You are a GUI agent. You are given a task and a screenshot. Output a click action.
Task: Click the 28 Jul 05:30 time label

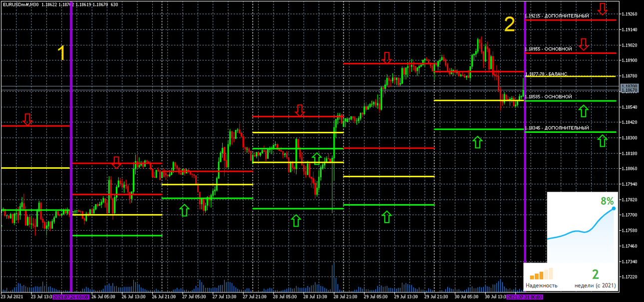point(285,298)
